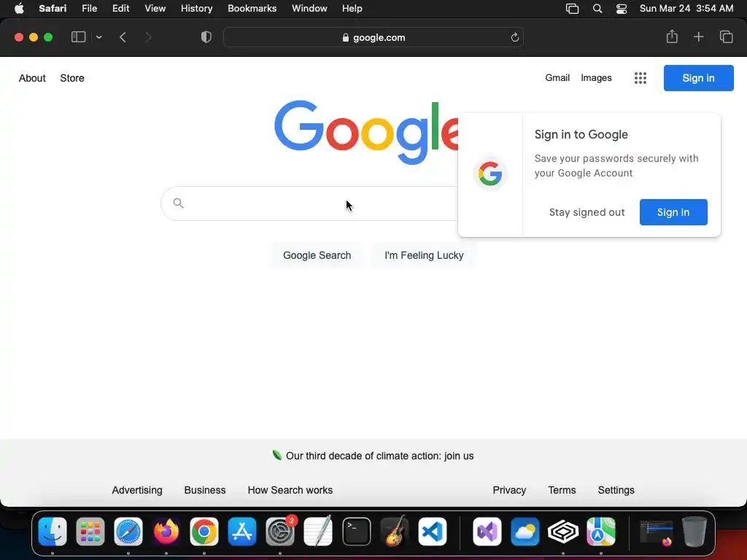Click the google.com address bar
This screenshot has height=560, width=747.
(x=373, y=38)
